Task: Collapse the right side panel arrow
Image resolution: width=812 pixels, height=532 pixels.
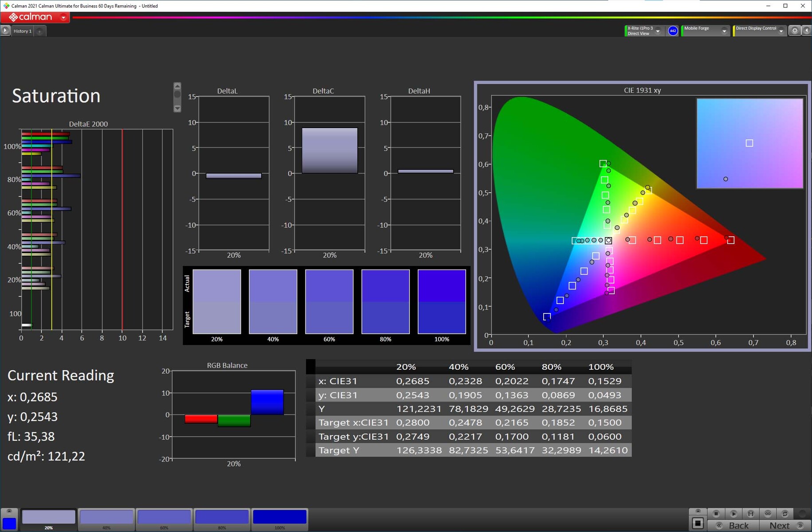Action: (807, 31)
